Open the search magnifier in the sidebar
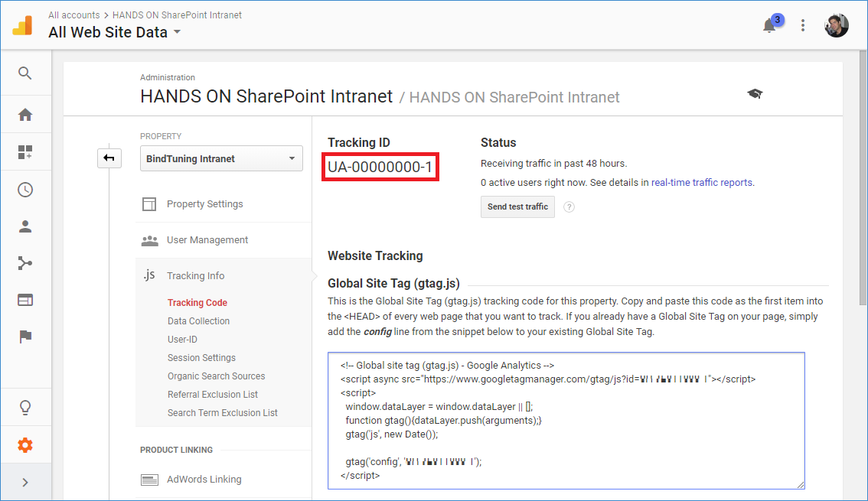Image resolution: width=868 pixels, height=501 pixels. tap(25, 73)
